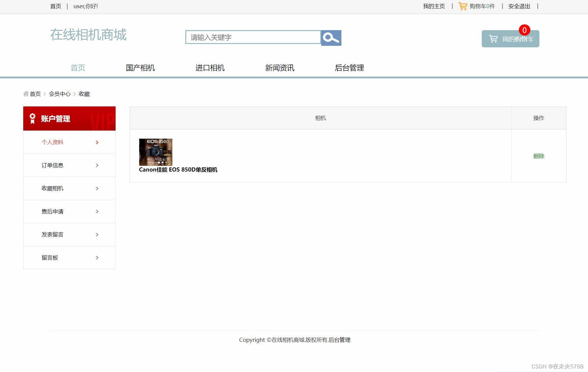Click 会员中心 in the breadcrumb
Image resolution: width=588 pixels, height=372 pixels.
pos(60,94)
